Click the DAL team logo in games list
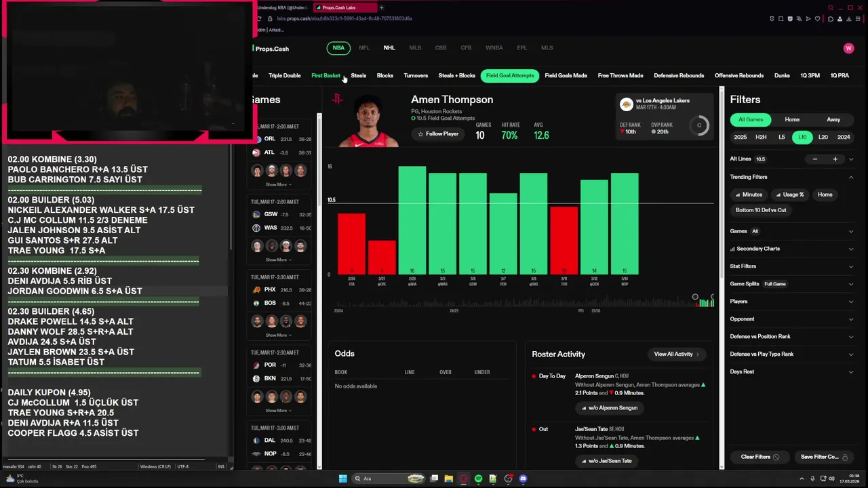Screen dimensions: 868x488 pos(256,440)
